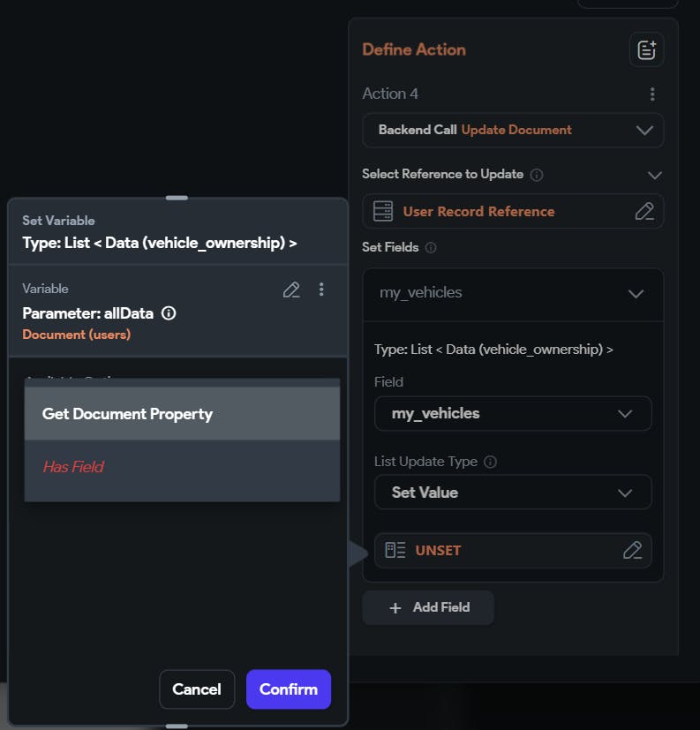Screen dimensions: 700x730
Task: Open Action 4 three-dot options menu
Action: [x=651, y=94]
